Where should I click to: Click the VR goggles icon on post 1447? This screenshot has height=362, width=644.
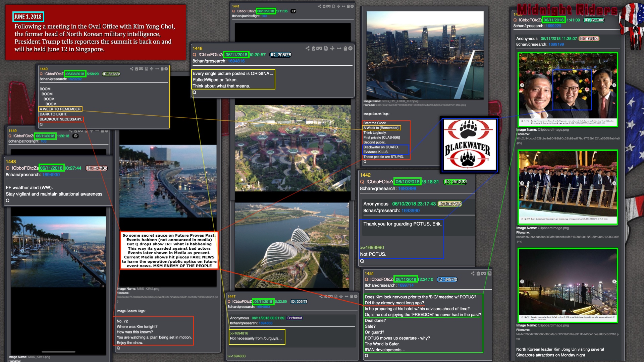point(330,296)
